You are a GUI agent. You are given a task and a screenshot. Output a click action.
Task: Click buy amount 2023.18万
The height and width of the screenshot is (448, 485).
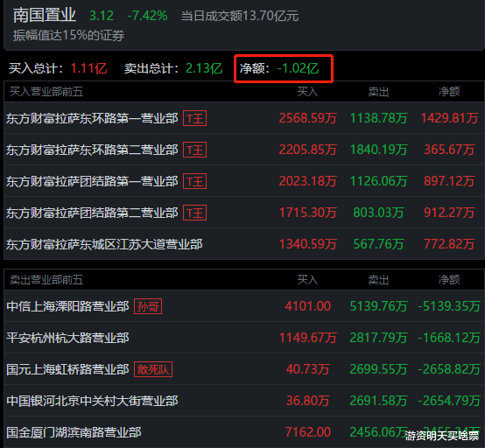click(x=308, y=181)
